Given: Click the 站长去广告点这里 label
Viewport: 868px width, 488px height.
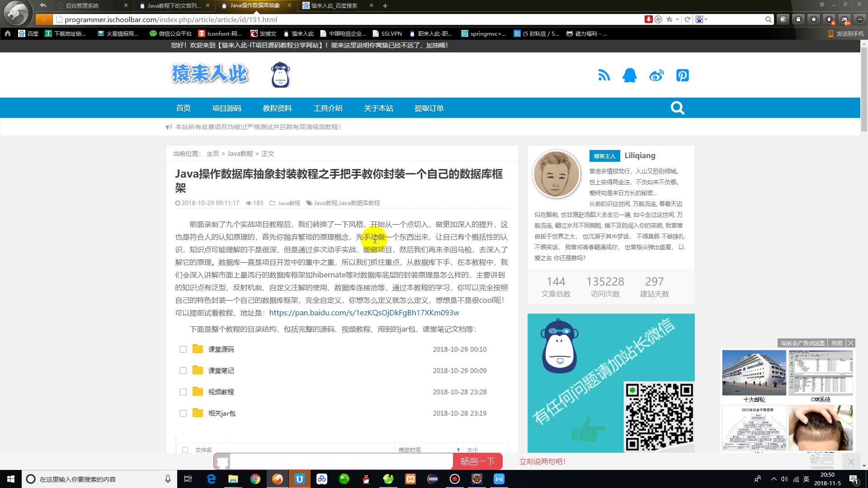Looking at the screenshot, I should [x=803, y=343].
